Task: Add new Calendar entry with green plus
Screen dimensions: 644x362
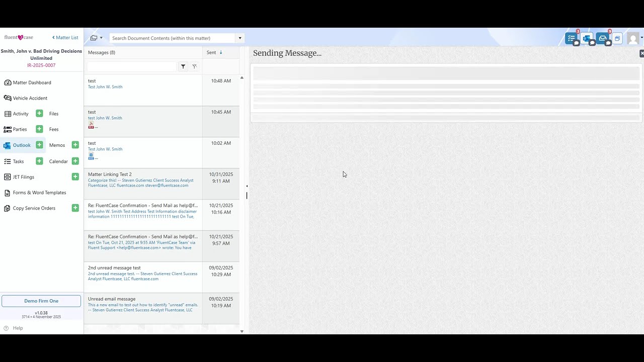Action: point(75,161)
